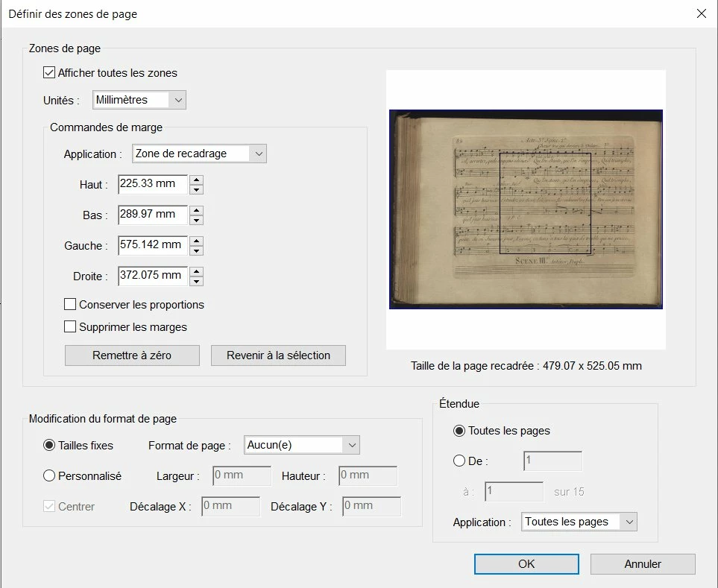Decrease the Droite margin with down arrow

point(196,282)
